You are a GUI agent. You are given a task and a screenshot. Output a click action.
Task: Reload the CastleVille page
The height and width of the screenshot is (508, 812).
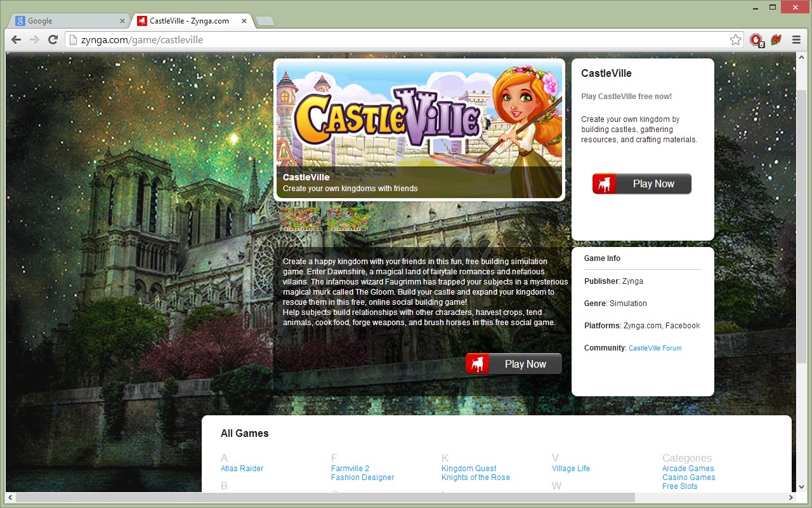53,39
